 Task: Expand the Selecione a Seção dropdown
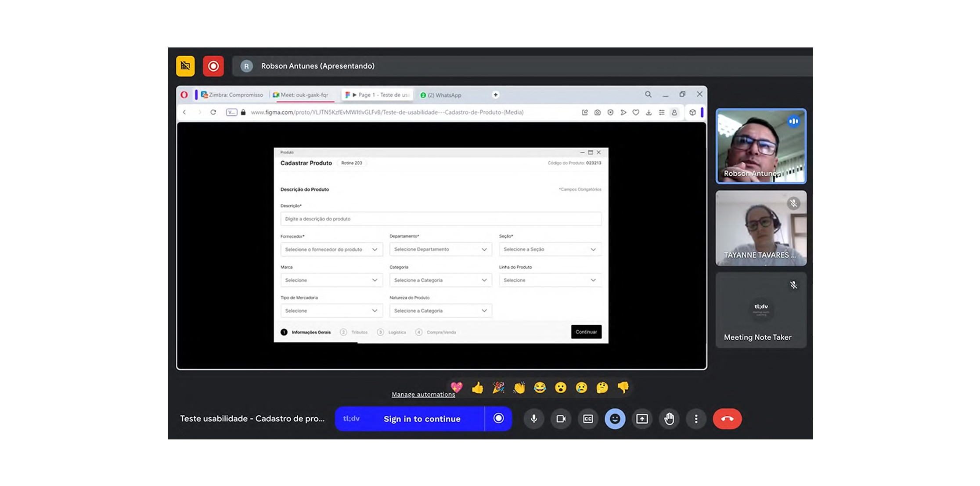[550, 250]
